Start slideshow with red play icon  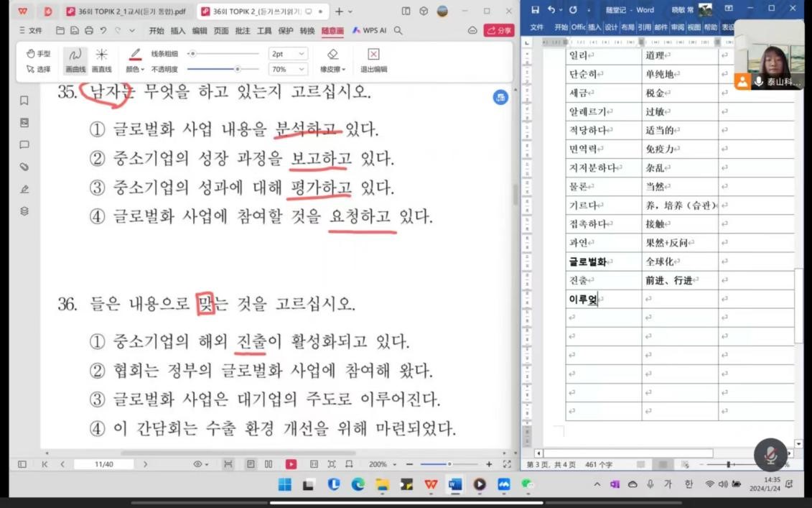(291, 464)
